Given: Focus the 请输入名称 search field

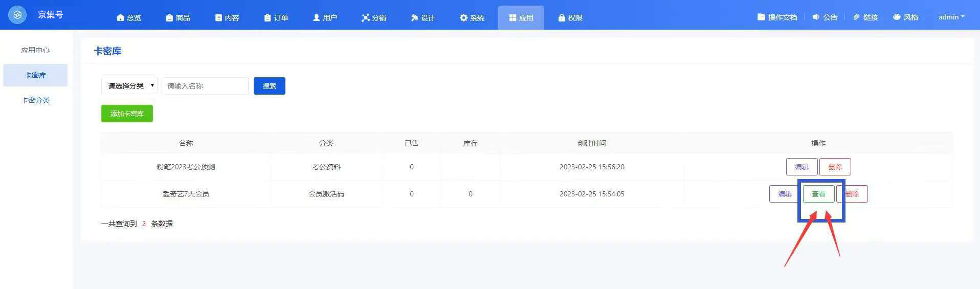Looking at the screenshot, I should pos(205,86).
